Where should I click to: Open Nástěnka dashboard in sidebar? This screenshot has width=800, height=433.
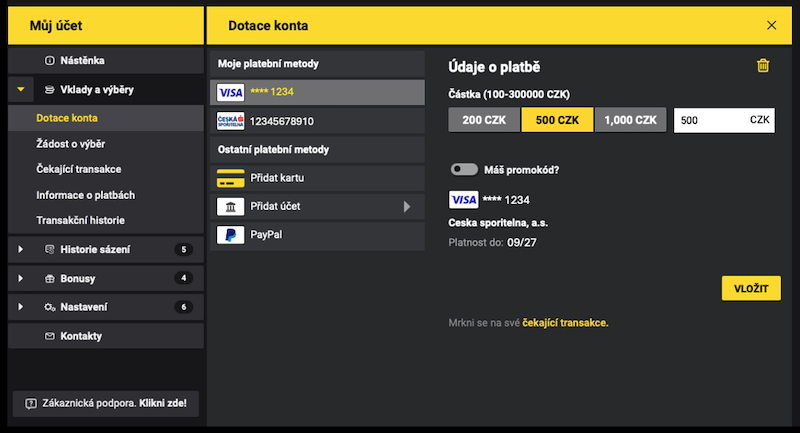pos(82,61)
